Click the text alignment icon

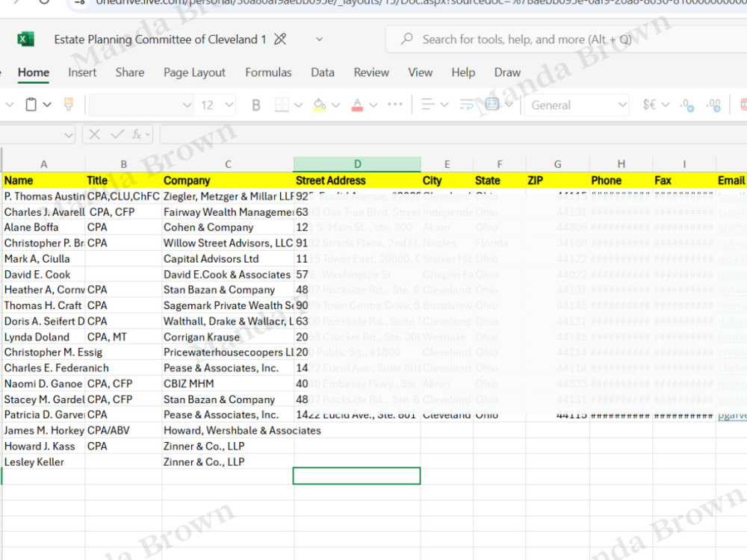428,105
